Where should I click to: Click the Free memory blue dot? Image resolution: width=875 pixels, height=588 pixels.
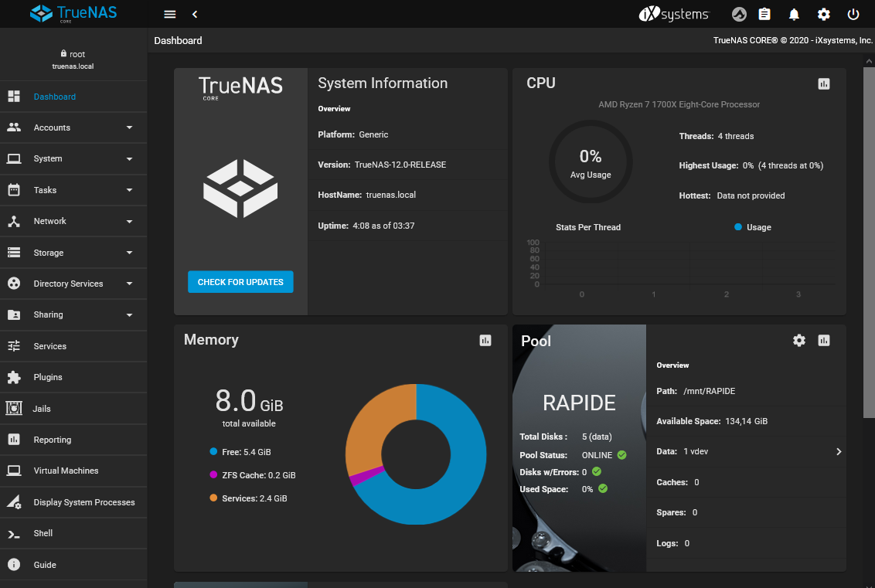point(213,451)
